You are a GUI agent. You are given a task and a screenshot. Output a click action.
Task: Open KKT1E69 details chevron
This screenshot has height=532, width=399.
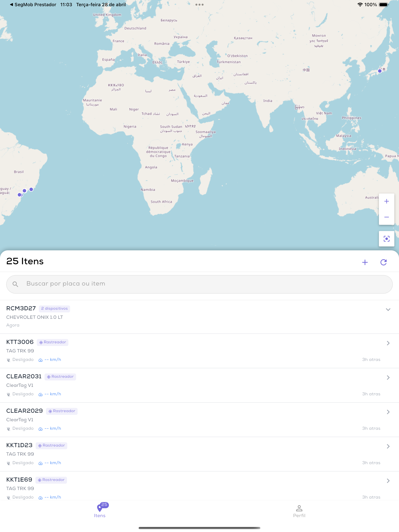click(x=388, y=481)
